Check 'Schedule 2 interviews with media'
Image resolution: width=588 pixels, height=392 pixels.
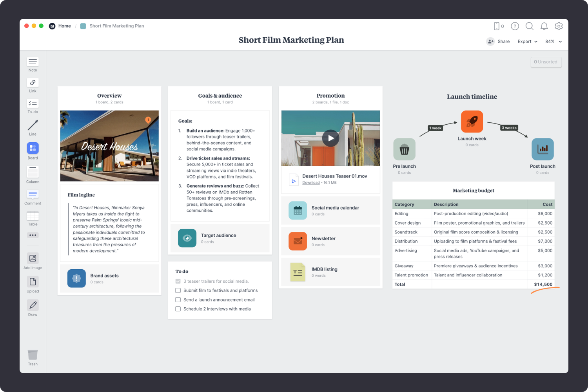pyautogui.click(x=178, y=309)
